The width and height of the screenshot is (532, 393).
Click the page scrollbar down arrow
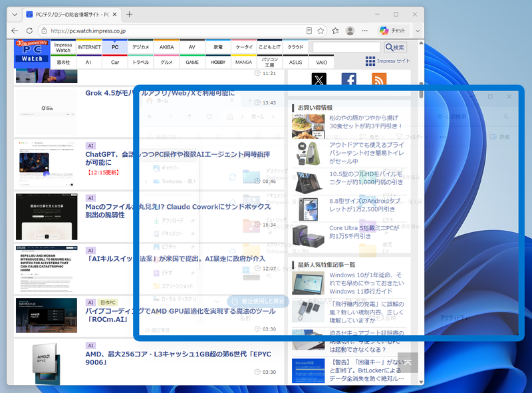(421, 382)
